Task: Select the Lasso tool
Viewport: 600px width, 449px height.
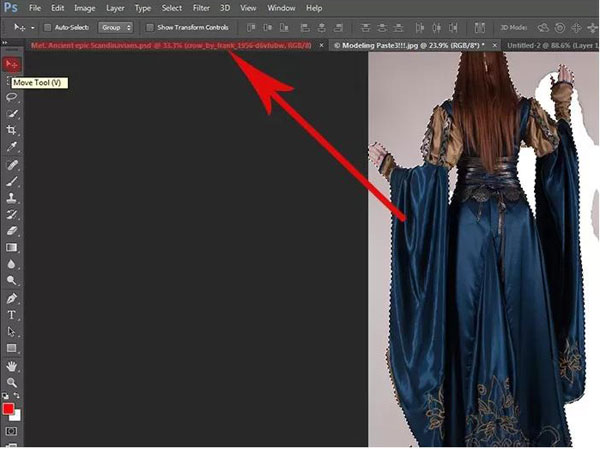Action: pos(11,97)
